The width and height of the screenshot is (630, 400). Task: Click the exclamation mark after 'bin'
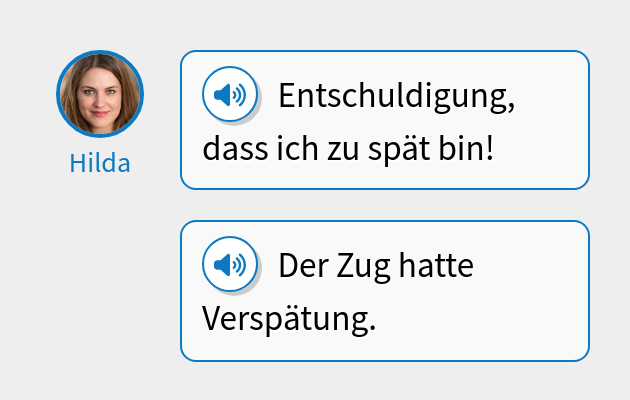[490, 152]
